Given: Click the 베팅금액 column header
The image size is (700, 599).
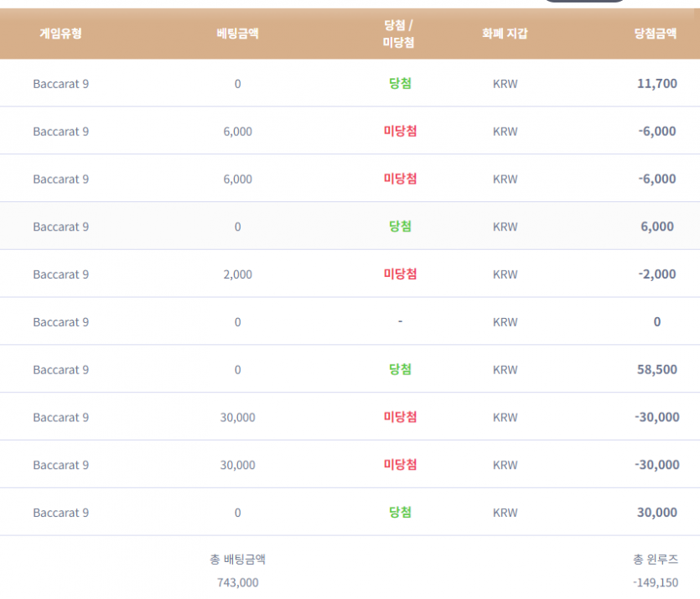Looking at the screenshot, I should point(237,34).
